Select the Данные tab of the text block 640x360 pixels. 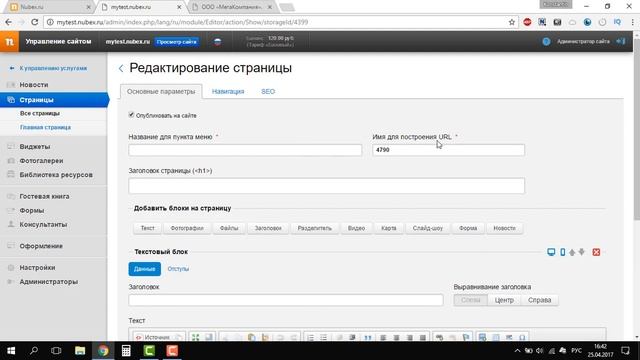(144, 269)
